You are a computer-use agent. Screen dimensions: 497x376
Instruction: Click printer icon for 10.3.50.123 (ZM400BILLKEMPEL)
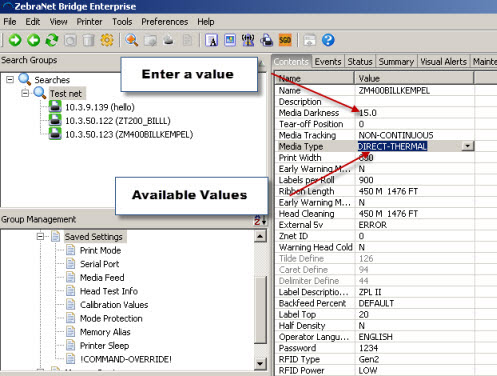tap(55, 134)
